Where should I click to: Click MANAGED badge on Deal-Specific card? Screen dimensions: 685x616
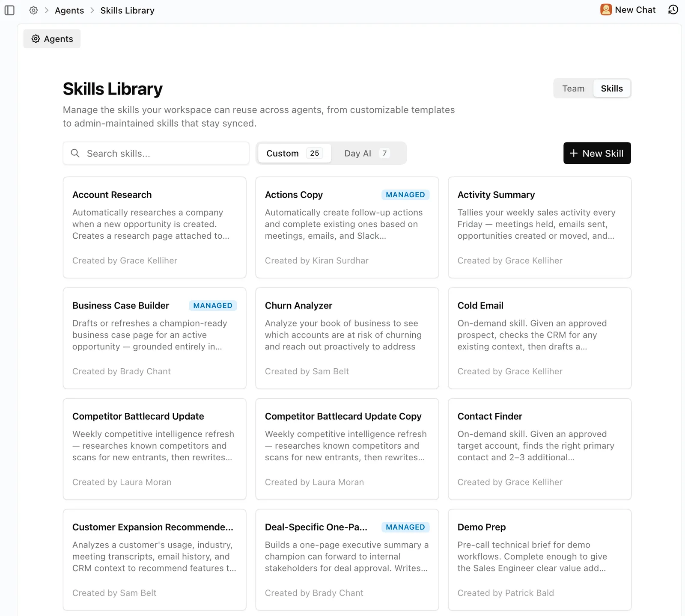405,527
